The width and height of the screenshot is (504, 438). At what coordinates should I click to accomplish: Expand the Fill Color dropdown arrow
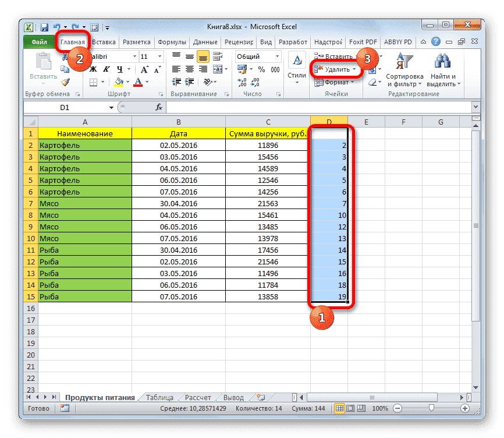tap(127, 82)
